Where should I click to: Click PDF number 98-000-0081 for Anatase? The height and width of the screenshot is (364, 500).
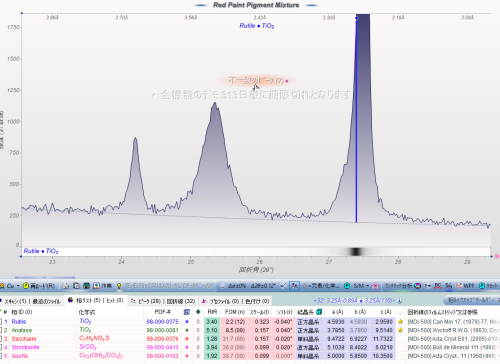pyautogui.click(x=162, y=330)
